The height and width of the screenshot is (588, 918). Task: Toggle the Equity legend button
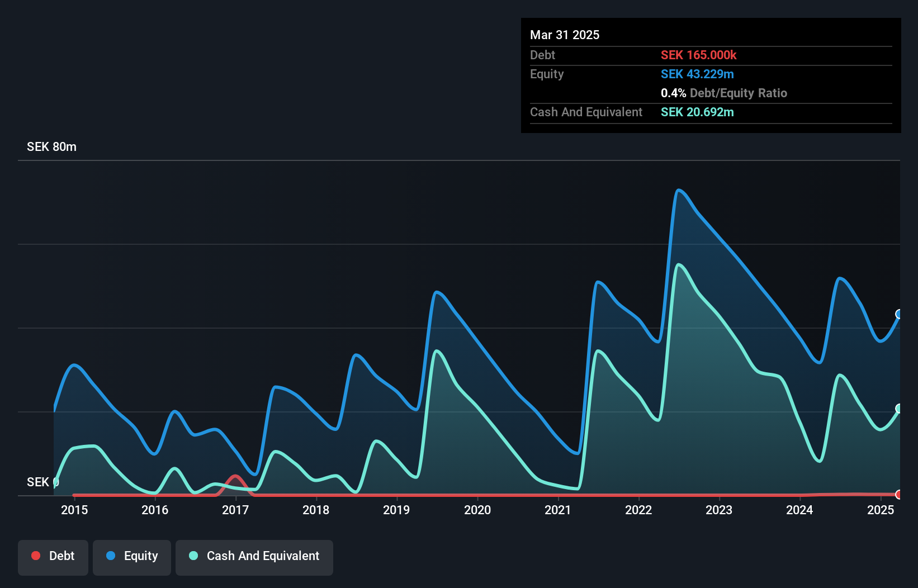pyautogui.click(x=132, y=557)
